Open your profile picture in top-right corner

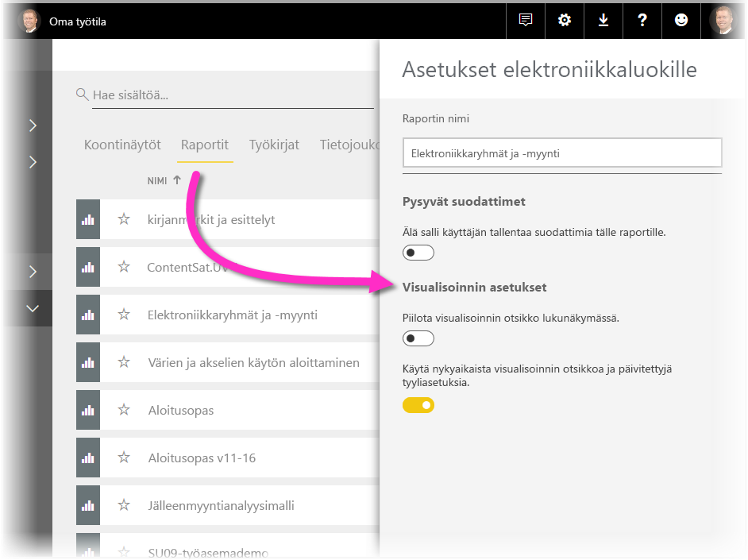pos(723,21)
